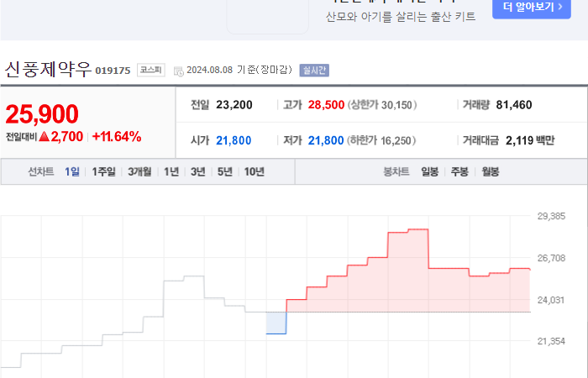
Task: Click the chart axis label 26,708
Action: [x=551, y=258]
